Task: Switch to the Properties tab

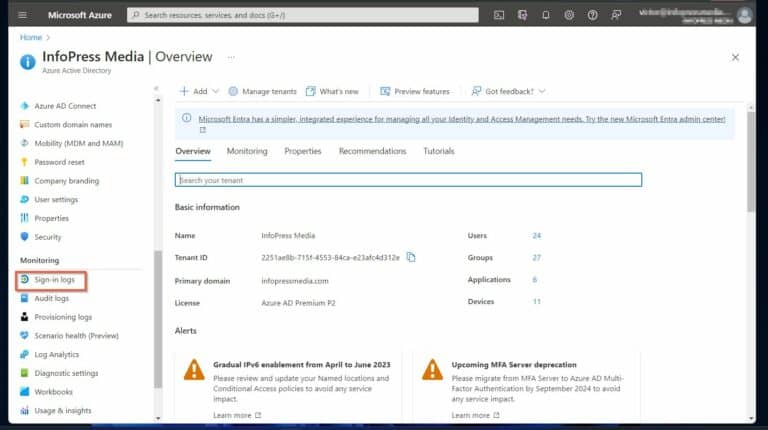Action: point(303,151)
